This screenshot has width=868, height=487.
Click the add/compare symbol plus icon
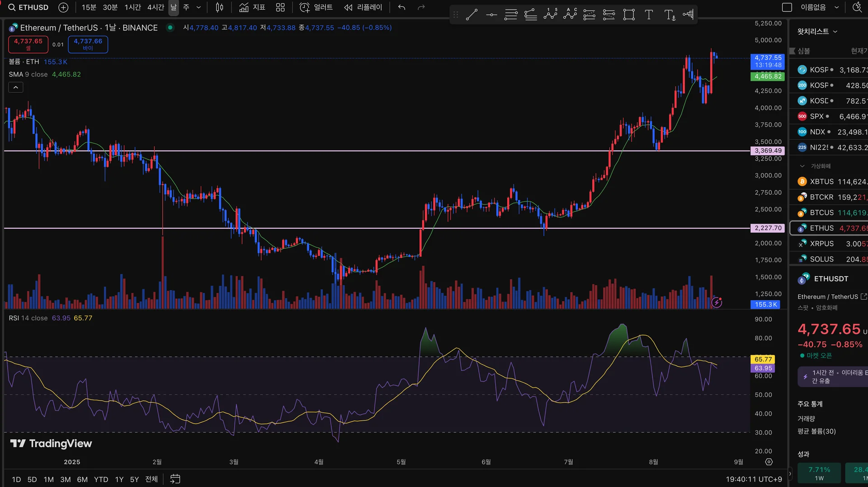(63, 7)
